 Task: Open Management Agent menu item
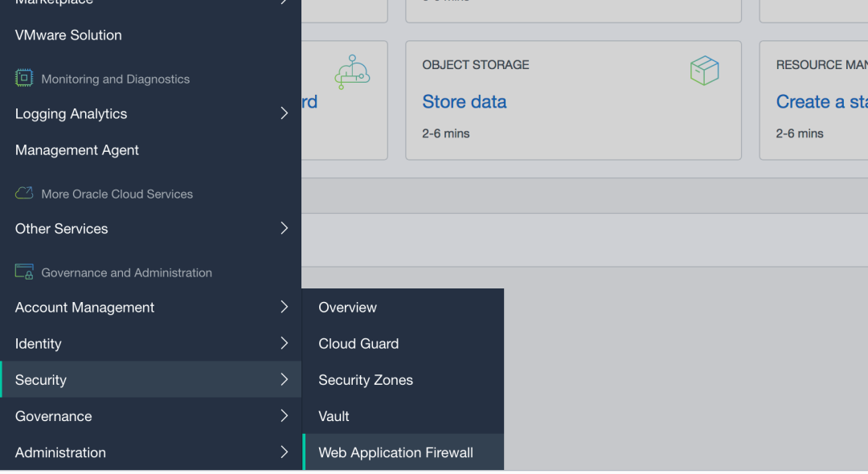coord(77,150)
